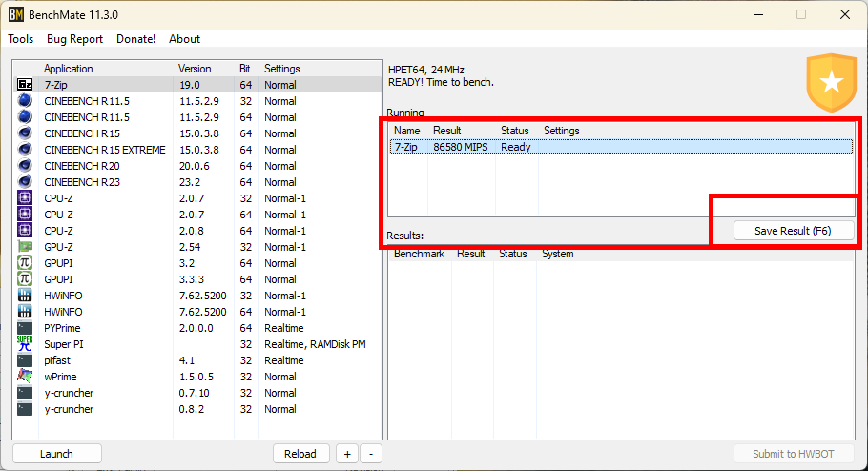Add an application with the plus button

coord(347,454)
